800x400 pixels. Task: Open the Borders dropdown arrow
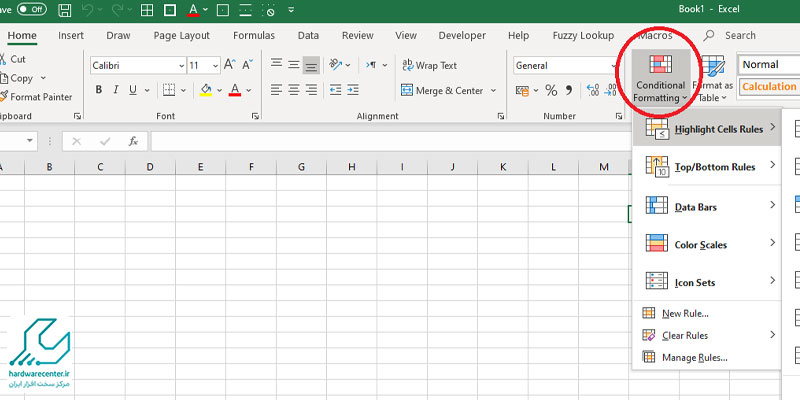(183, 91)
